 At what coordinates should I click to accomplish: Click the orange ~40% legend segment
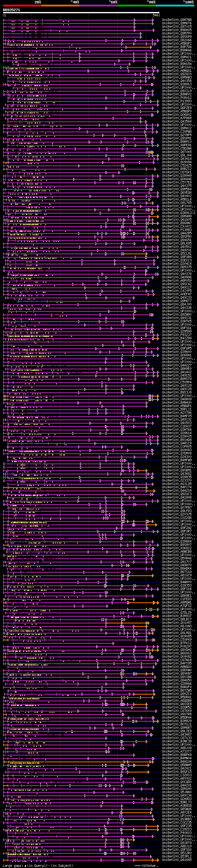point(60,6)
